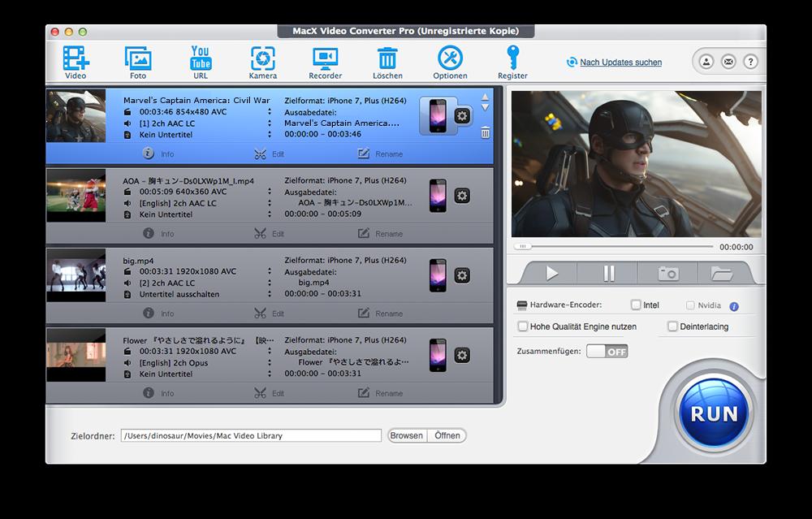Open settings gear for big.mp4
Viewport: 812px width, 519px height.
(x=463, y=275)
